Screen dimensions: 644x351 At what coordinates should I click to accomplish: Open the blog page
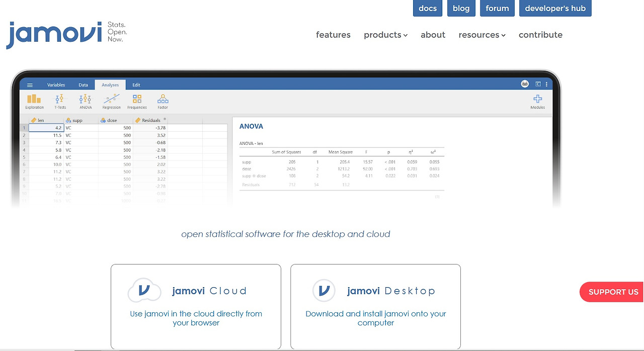click(x=461, y=8)
